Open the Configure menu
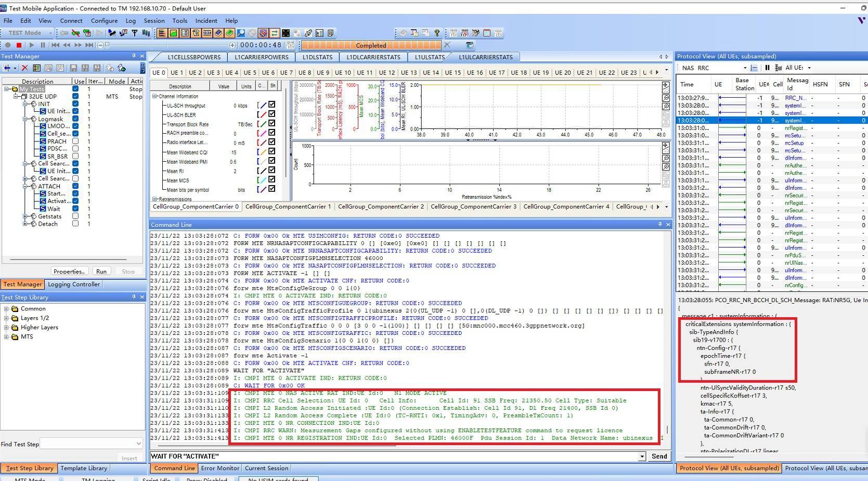868x481 pixels. point(104,21)
